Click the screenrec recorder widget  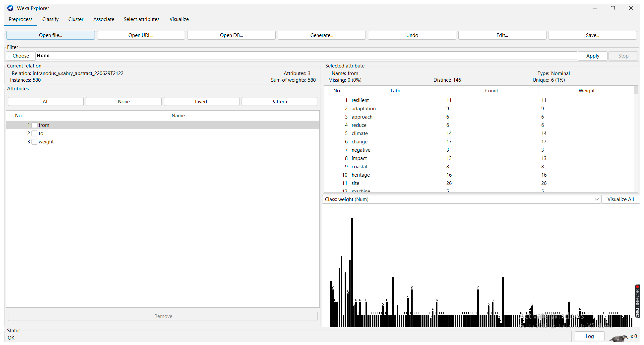(638, 301)
